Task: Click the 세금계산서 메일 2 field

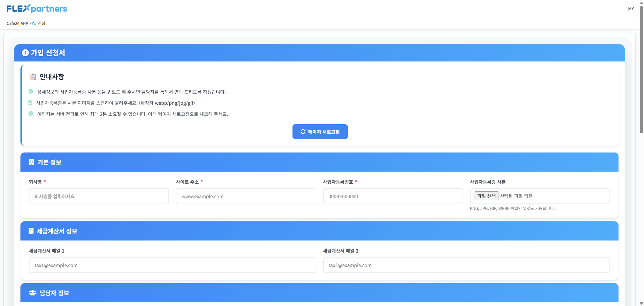Action: coord(466,265)
